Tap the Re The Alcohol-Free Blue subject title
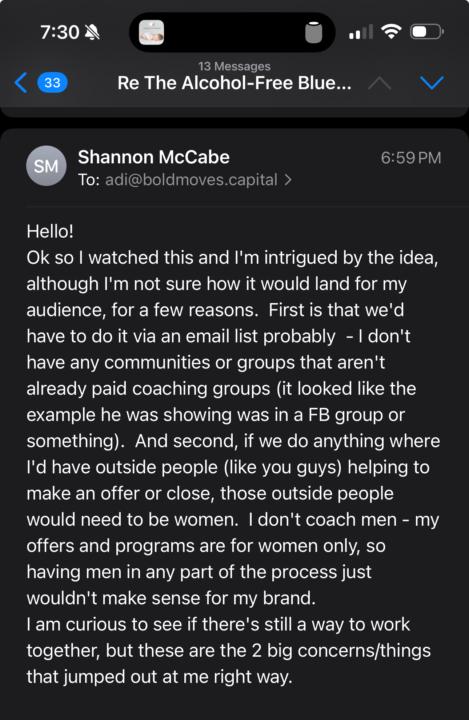This screenshot has width=469, height=720. (234, 83)
